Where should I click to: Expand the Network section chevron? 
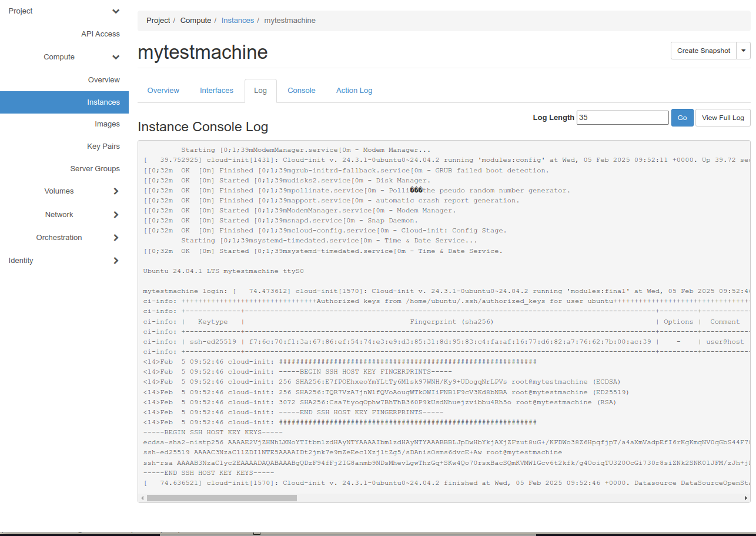116,215
